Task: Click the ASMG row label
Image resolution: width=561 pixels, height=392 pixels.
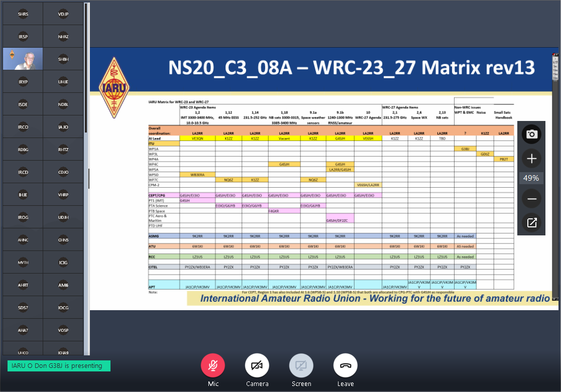Action: 154,236
